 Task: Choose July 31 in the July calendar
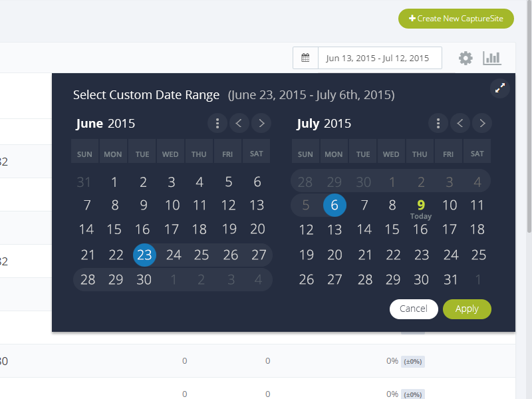click(x=451, y=280)
